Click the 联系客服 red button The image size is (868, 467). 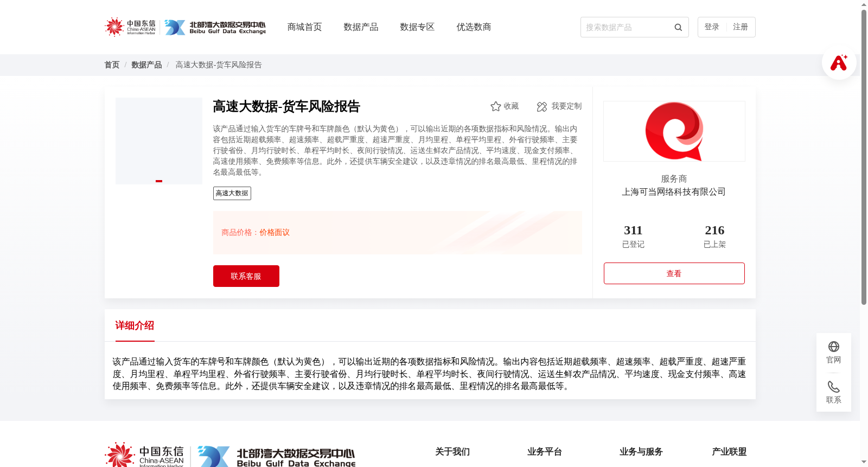[x=246, y=276]
